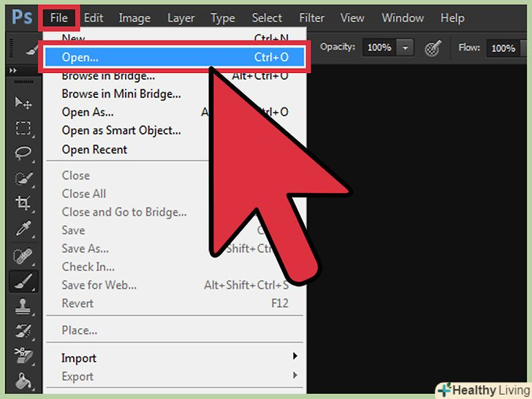Open the Opacity dropdown arrow
532x399 pixels.
[x=405, y=47]
